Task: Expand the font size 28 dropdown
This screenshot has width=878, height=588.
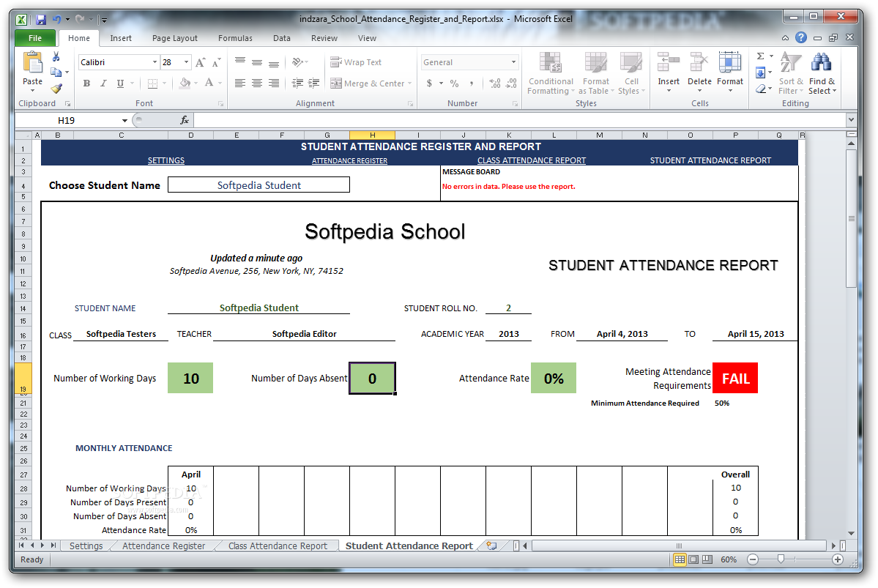Action: (187, 62)
